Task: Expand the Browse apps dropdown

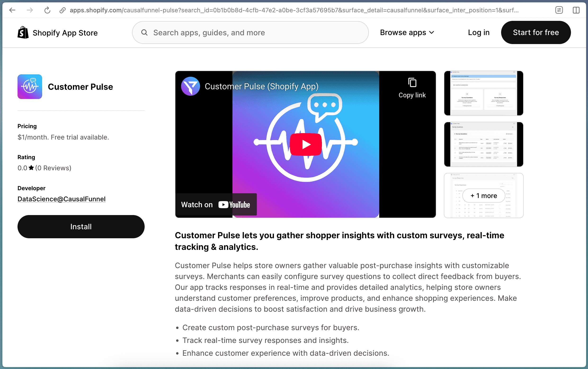Action: [407, 32]
